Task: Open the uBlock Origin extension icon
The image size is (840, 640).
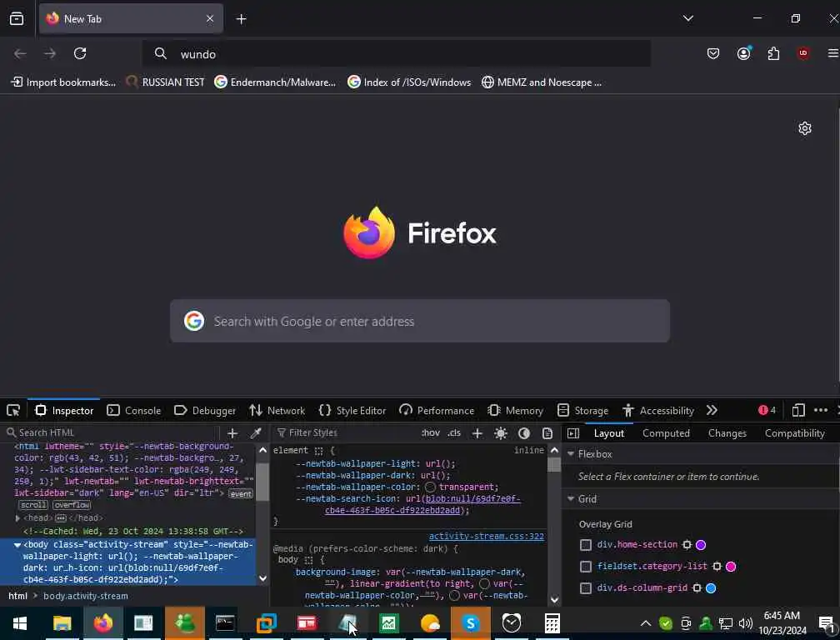Action: point(802,53)
